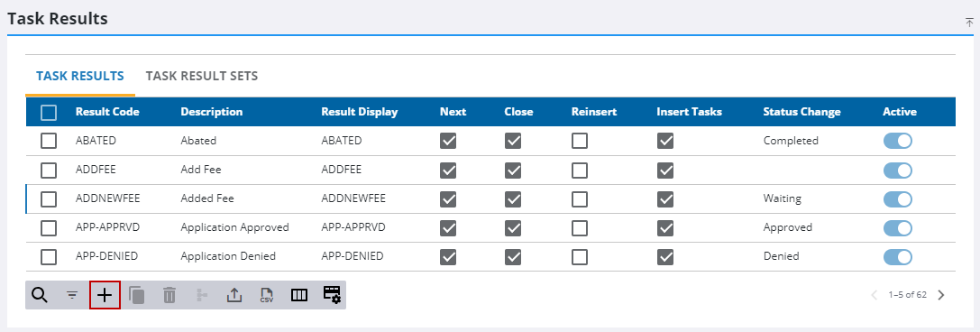This screenshot has width=980, height=332.
Task: Select the ABATED row checkbox
Action: (49, 142)
